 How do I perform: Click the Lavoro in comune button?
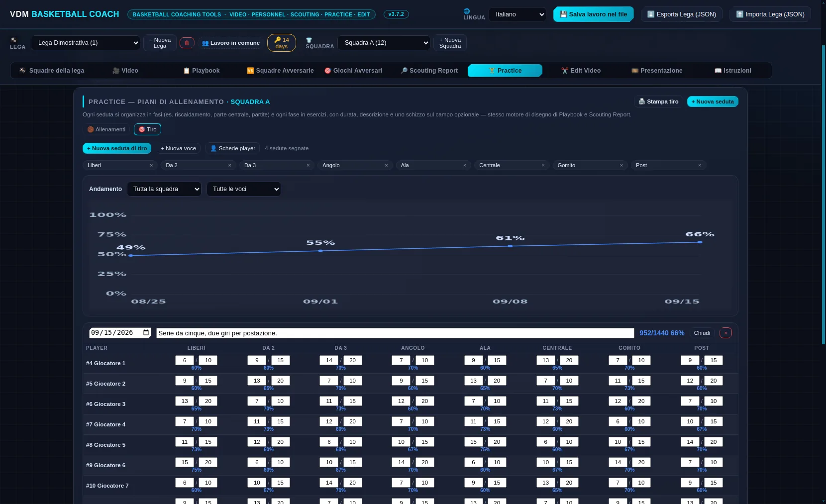pyautogui.click(x=231, y=43)
